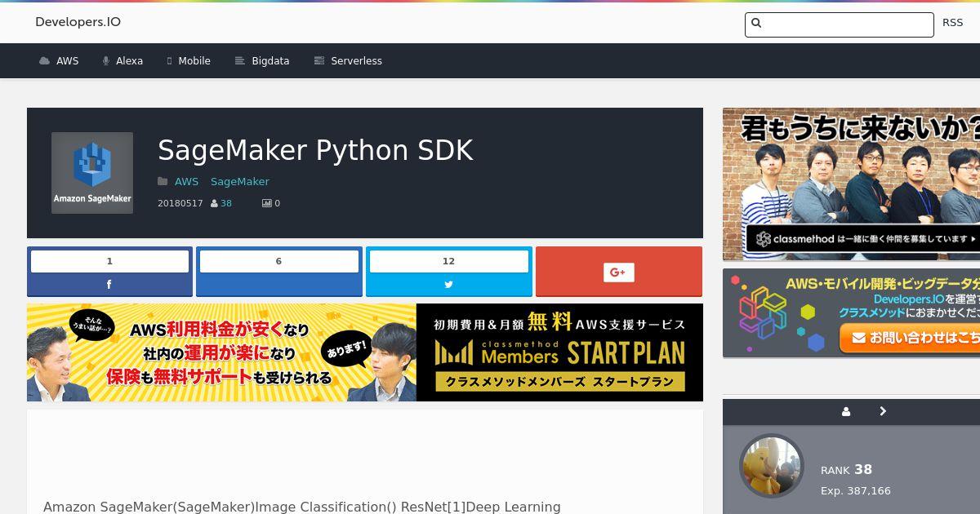This screenshot has width=980, height=514.
Task: Click the Amazon SageMaker article intro text
Action: (301, 507)
